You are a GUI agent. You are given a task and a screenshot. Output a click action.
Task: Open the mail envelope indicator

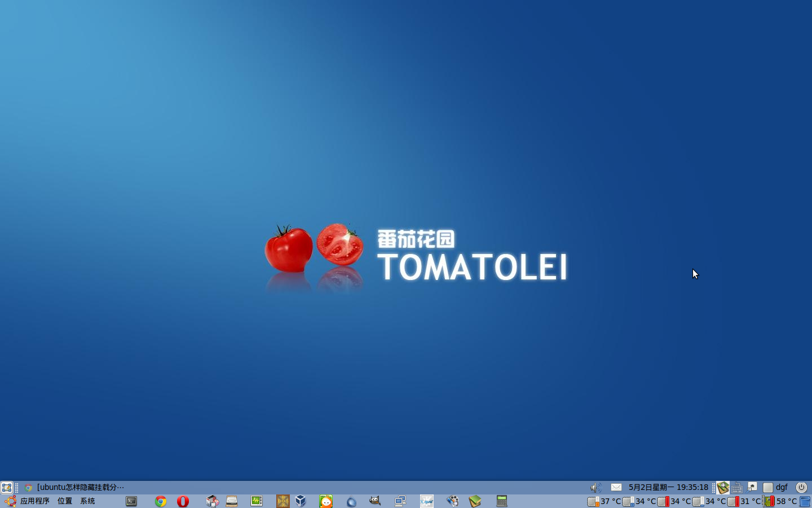[616, 487]
